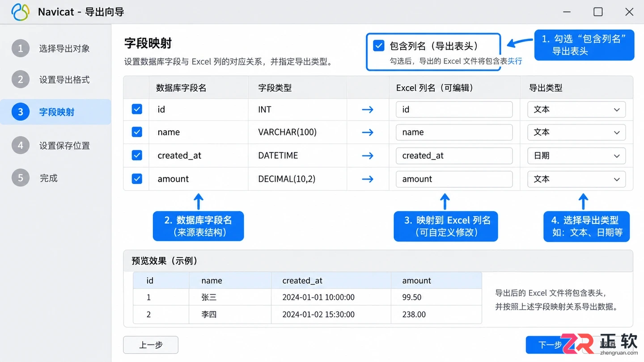
Task: Go to step 4 设置保存位置
Action: (56, 145)
